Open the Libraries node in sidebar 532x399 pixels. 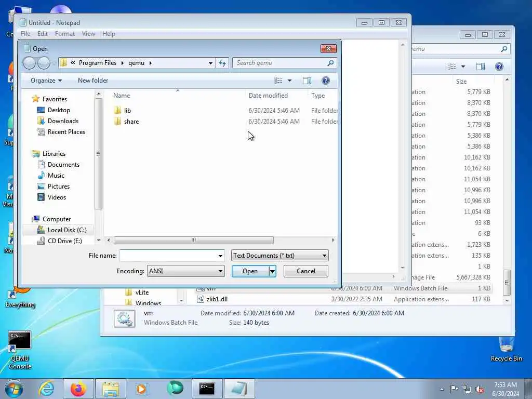[x=54, y=154]
